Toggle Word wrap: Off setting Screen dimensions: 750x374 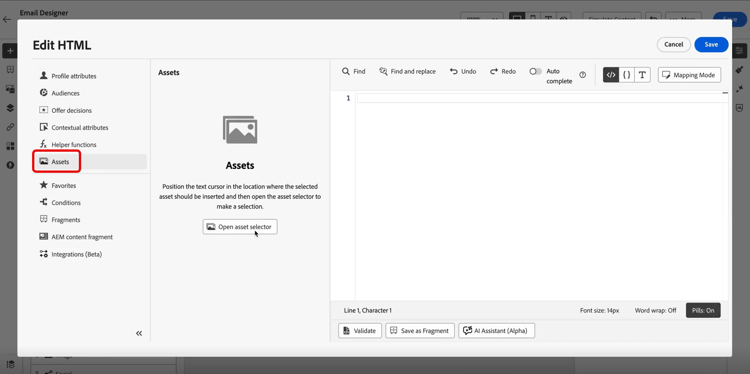(x=655, y=310)
